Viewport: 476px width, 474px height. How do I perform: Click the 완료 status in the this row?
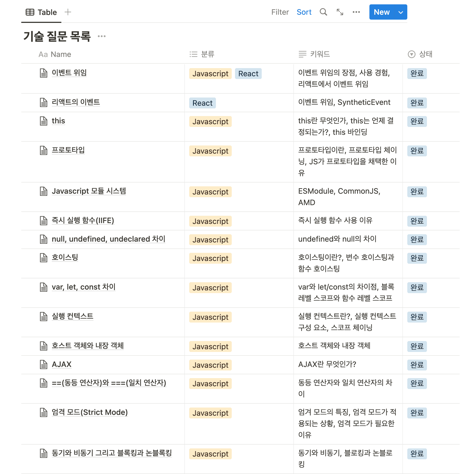(x=417, y=121)
